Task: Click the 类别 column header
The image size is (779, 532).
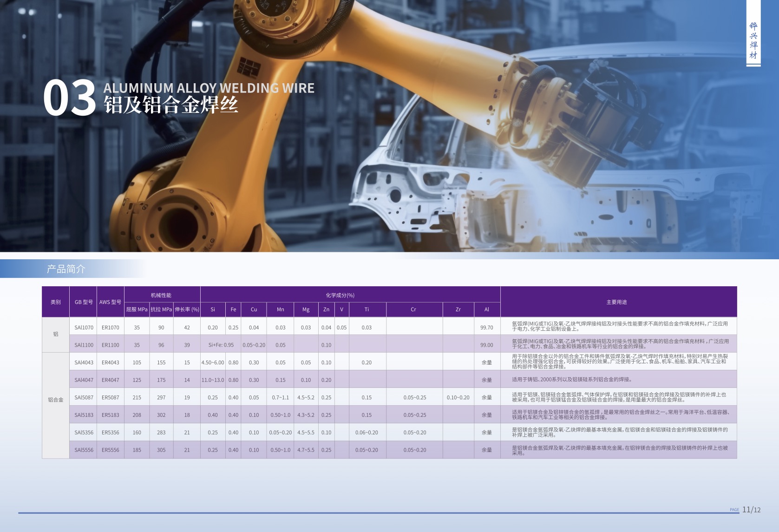Action: [x=55, y=302]
